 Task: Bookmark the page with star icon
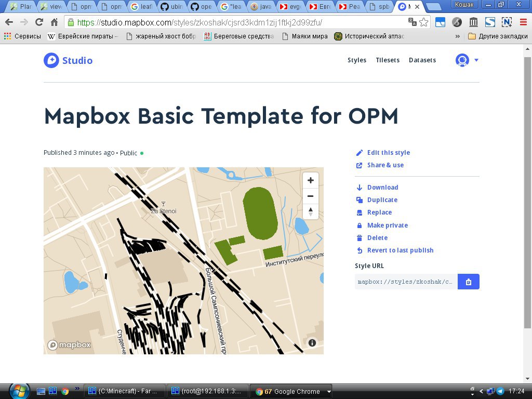424,22
